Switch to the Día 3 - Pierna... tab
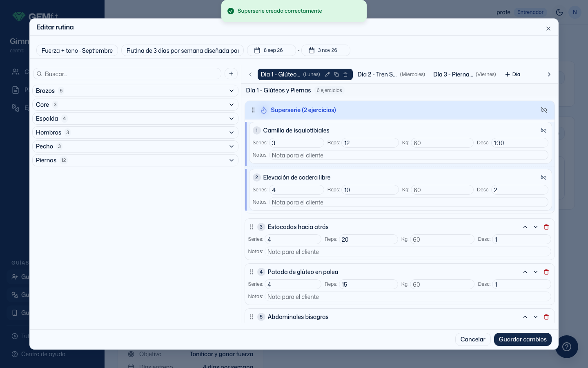Image resolution: width=588 pixels, height=368 pixels. click(x=465, y=74)
